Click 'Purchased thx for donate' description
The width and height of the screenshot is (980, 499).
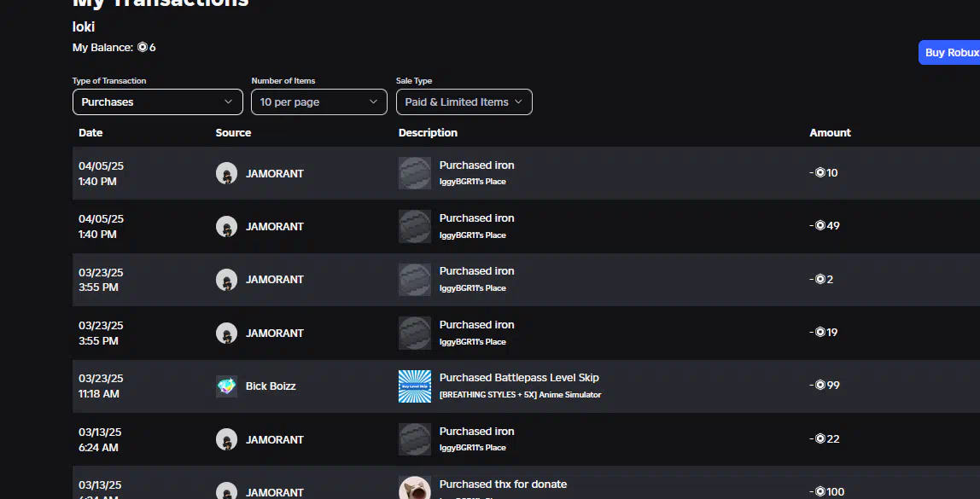503,484
